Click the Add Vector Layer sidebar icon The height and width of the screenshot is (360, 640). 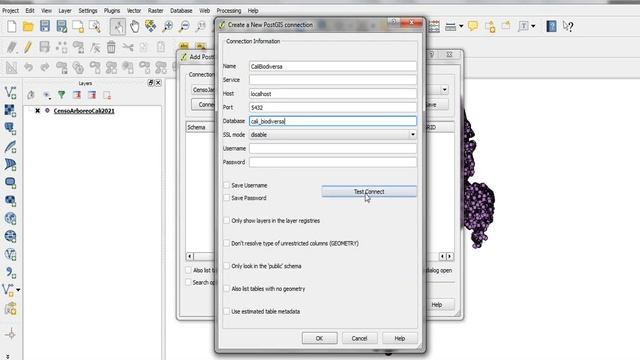tap(10, 93)
